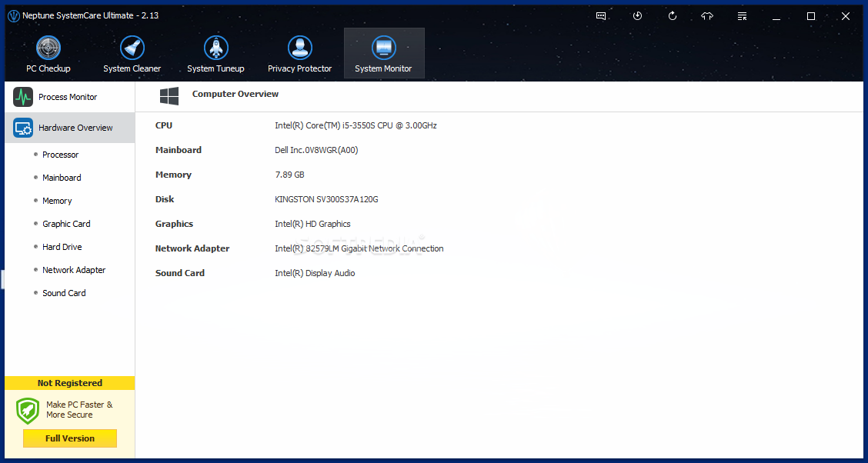
Task: Click the '7.89 GB' value
Action: [289, 175]
